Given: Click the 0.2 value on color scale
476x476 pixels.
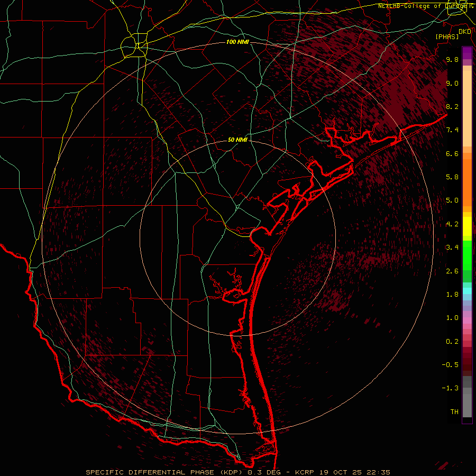Looking at the screenshot, I should (452, 342).
